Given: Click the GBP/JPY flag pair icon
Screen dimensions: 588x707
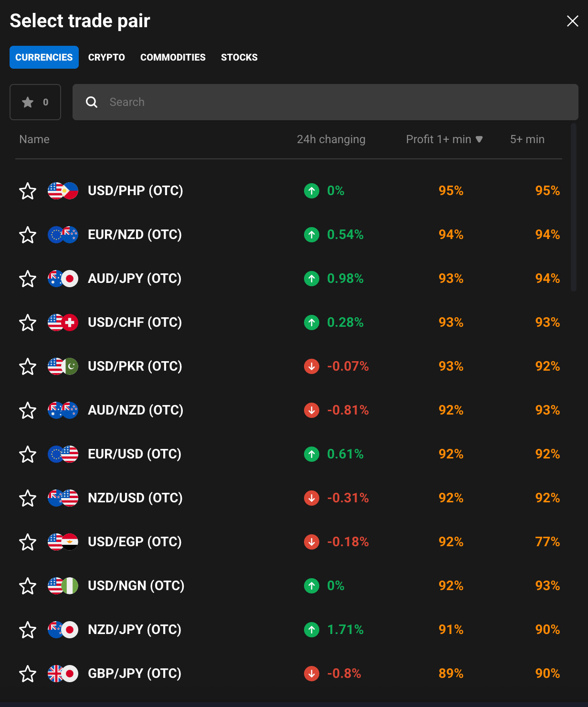Looking at the screenshot, I should click(x=63, y=674).
